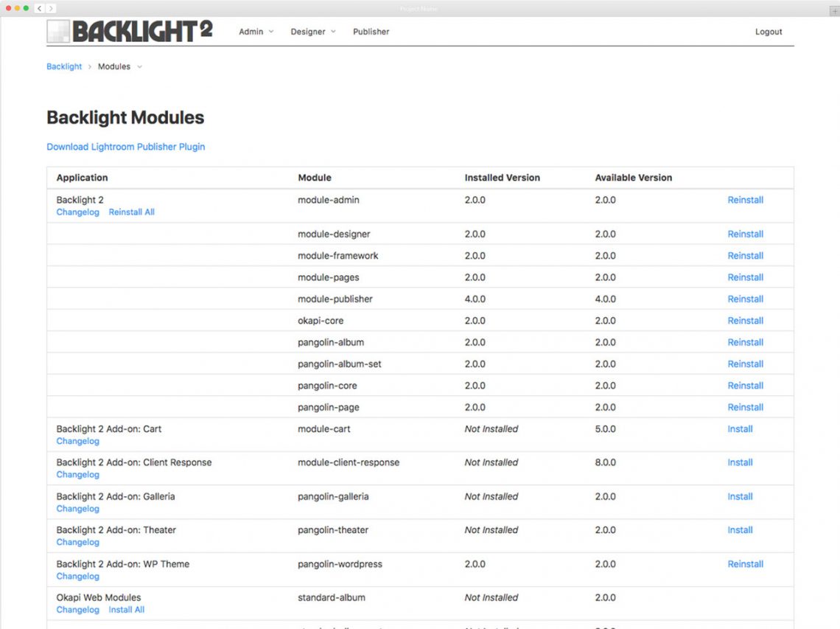Screen dimensions: 840x629
Task: Select the module-publisher module name
Action: [335, 299]
